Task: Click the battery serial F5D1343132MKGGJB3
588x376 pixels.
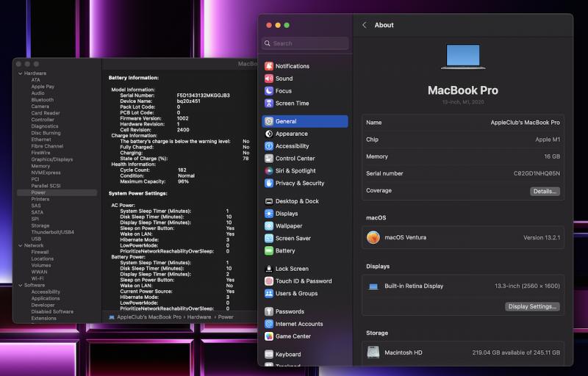Action: (204, 95)
